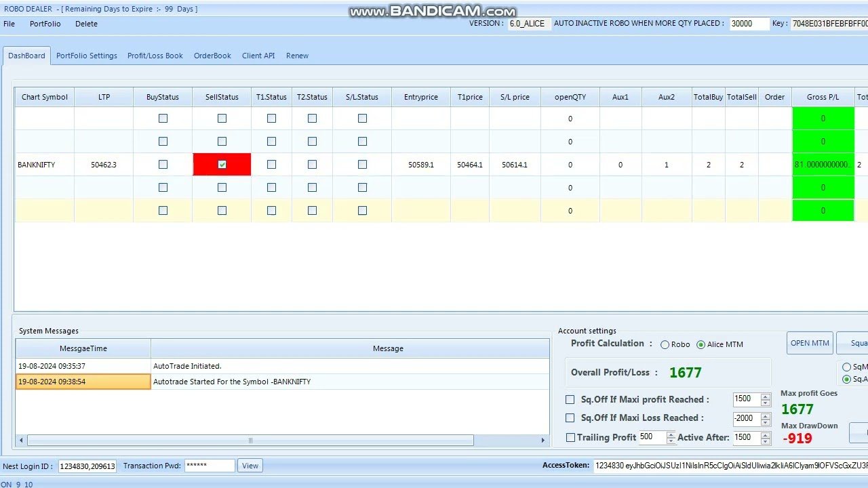Open the Delete menu
Screen dimensions: 868x488
86,24
